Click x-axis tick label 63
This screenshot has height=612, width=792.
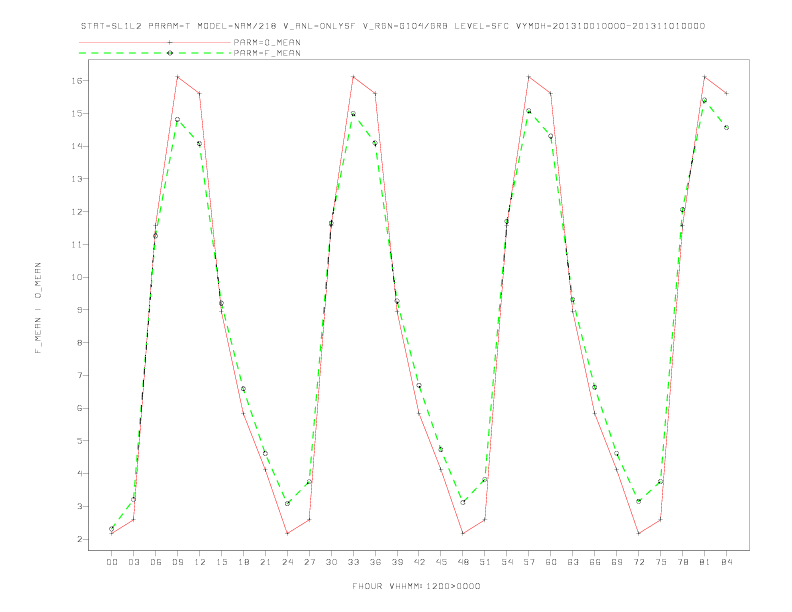pos(573,562)
